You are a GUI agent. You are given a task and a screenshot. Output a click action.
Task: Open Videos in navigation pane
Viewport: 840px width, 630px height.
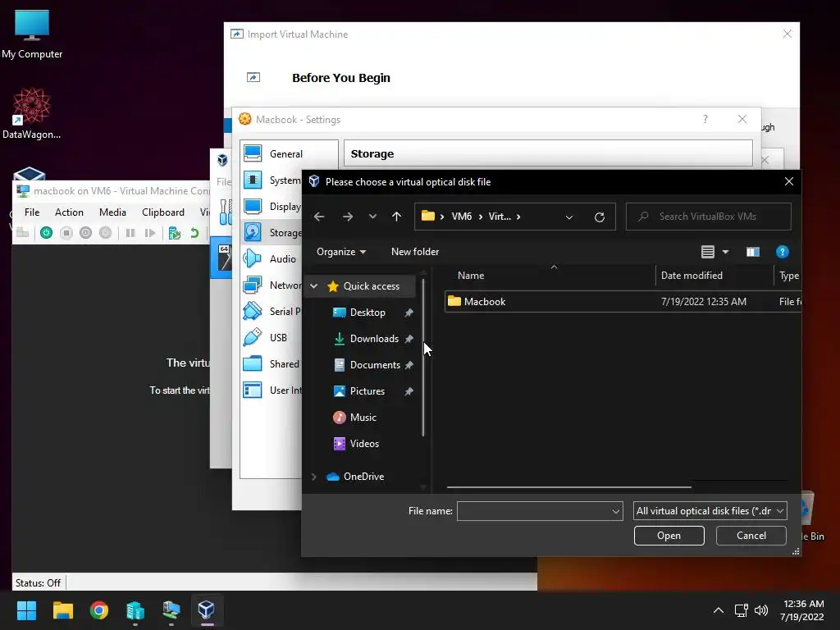pyautogui.click(x=364, y=444)
